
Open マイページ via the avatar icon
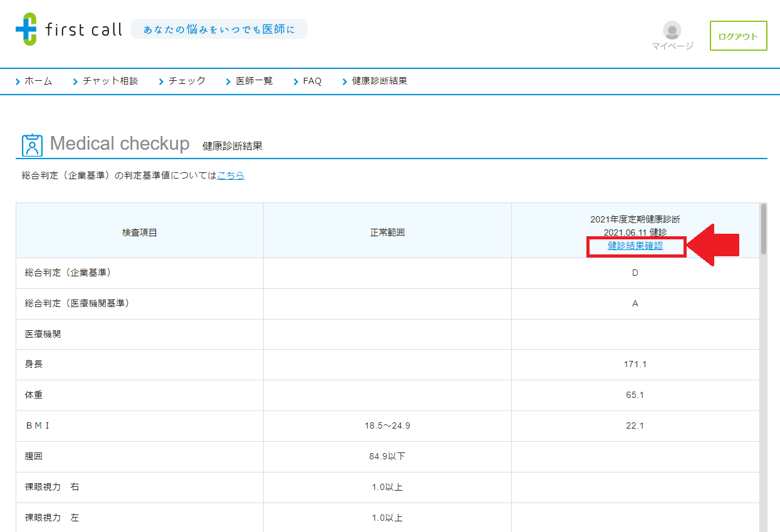pos(671,30)
